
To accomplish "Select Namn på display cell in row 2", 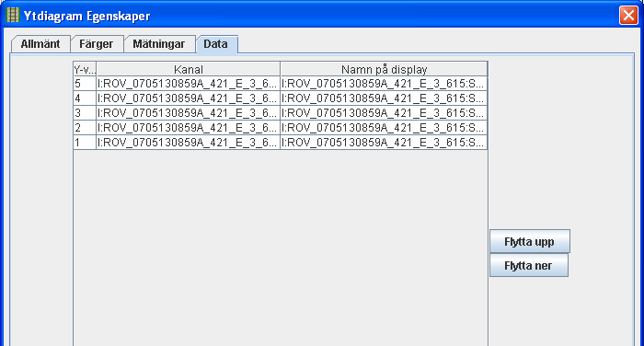I will click(384, 128).
